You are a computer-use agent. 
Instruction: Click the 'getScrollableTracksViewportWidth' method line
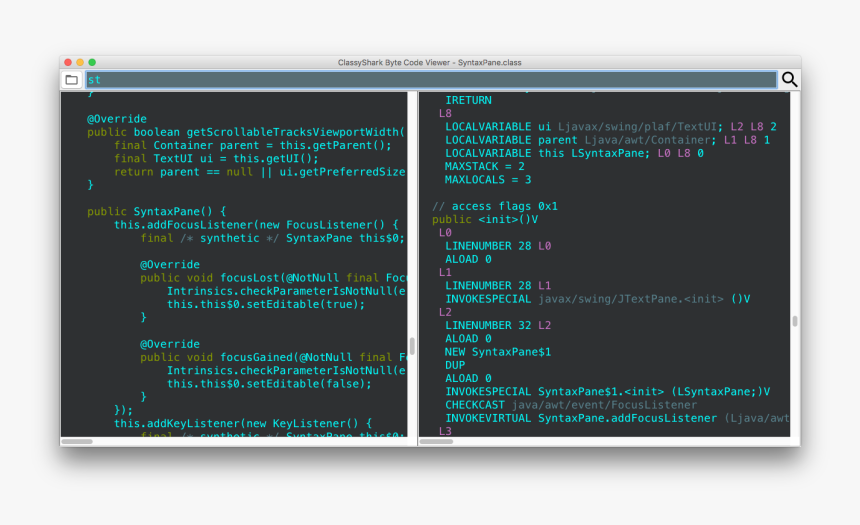click(x=246, y=132)
